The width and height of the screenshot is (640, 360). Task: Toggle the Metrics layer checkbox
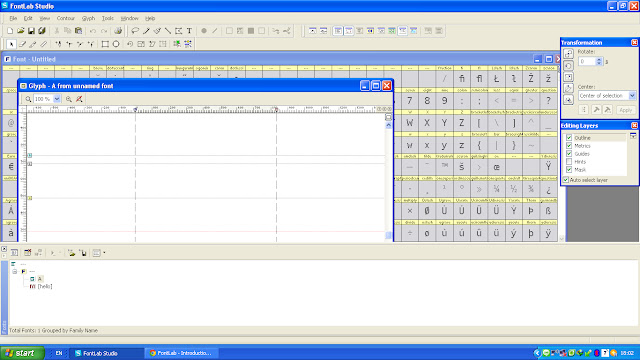[569, 146]
